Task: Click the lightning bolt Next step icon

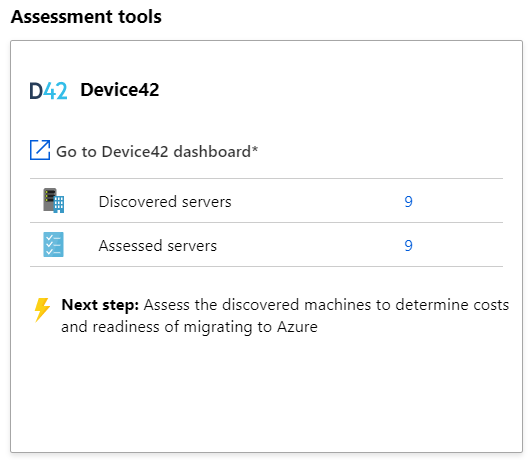Action: tap(42, 310)
